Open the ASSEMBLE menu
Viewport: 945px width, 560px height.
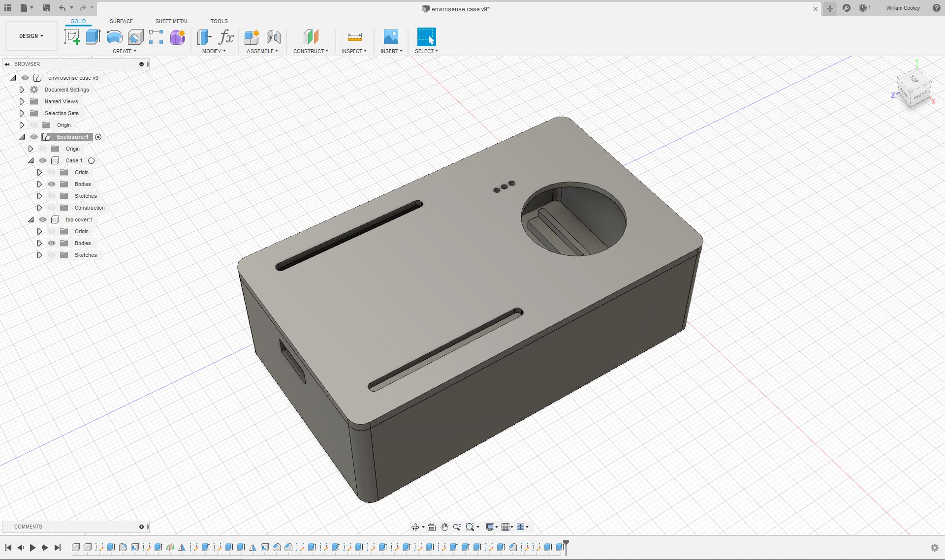[x=262, y=51]
